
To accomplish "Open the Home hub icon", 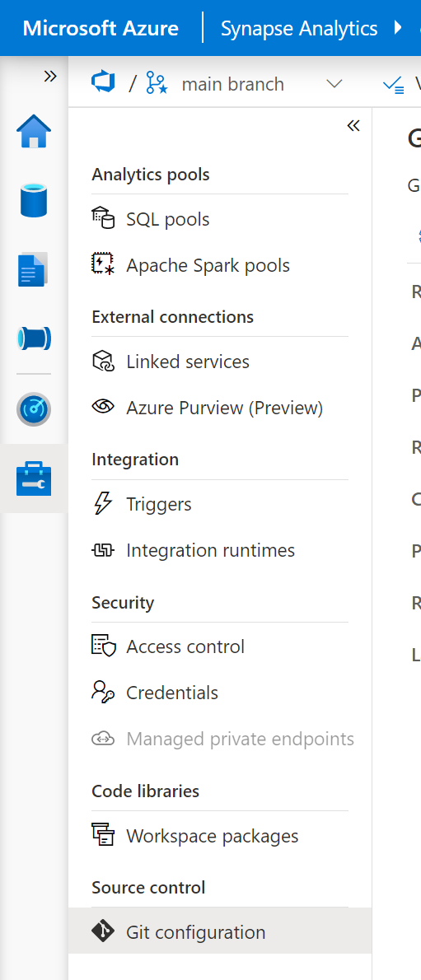I will tap(34, 131).
